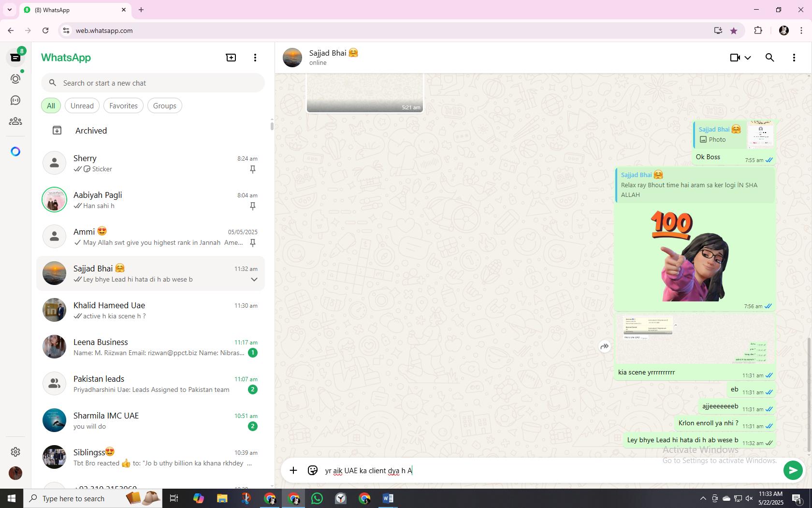Click Leena Business unread badge
The image size is (812, 508).
[252, 353]
